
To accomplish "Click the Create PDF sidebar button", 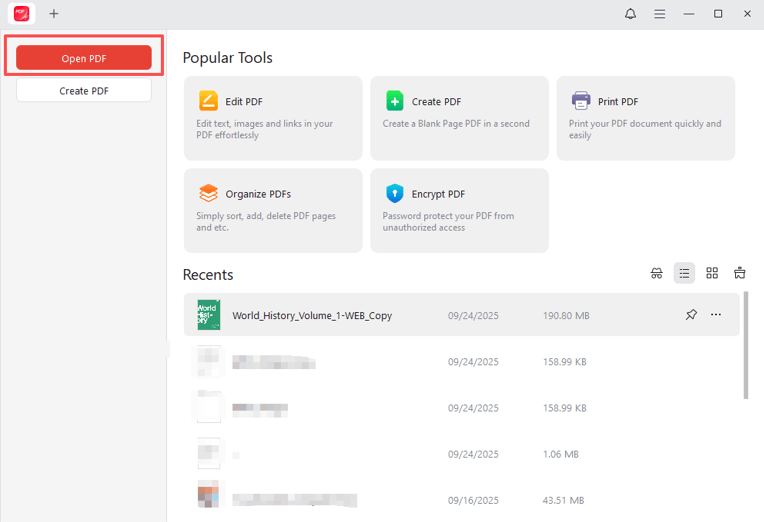I will (84, 91).
